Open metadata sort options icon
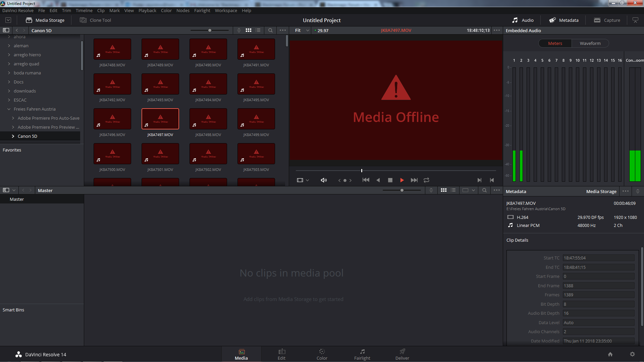 click(638, 191)
